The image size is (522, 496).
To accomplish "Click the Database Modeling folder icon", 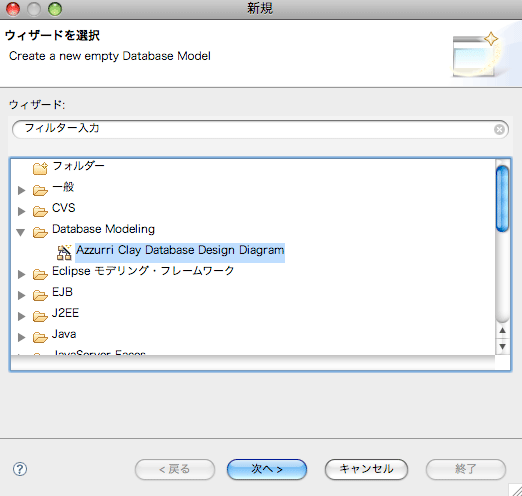I will (40, 232).
